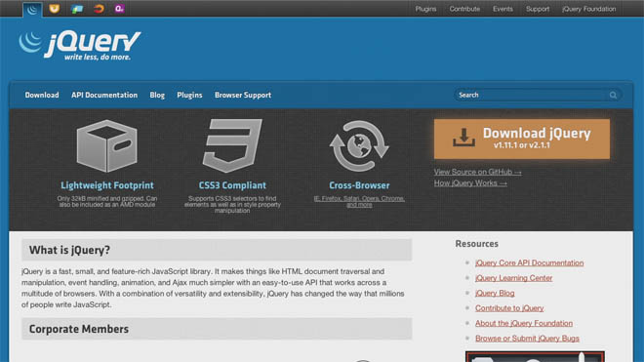Open jQuery Blog resource link
Screen dimensions: 644x362
pyautogui.click(x=495, y=294)
